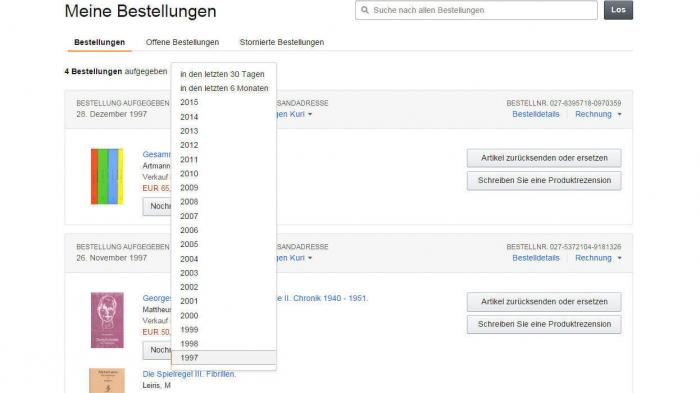Image resolution: width=700 pixels, height=393 pixels.
Task: Open the colorful striped book cover thumbnail
Action: [x=107, y=176]
